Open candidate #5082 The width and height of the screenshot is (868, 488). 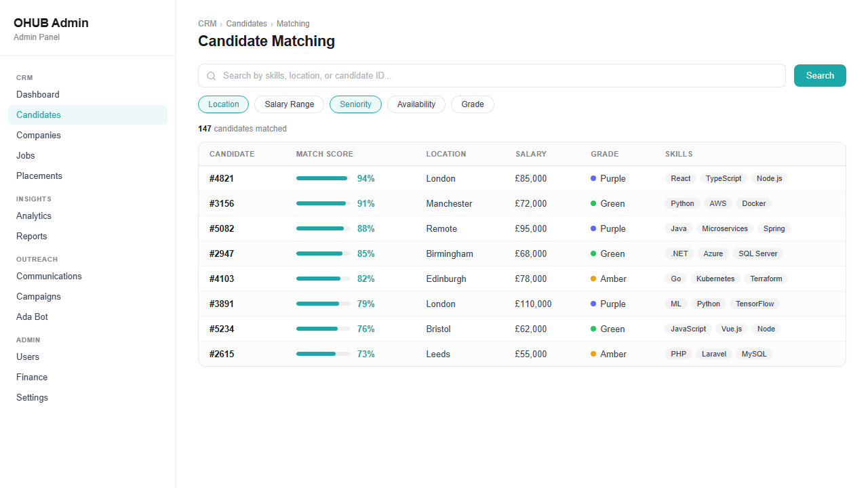click(x=222, y=229)
